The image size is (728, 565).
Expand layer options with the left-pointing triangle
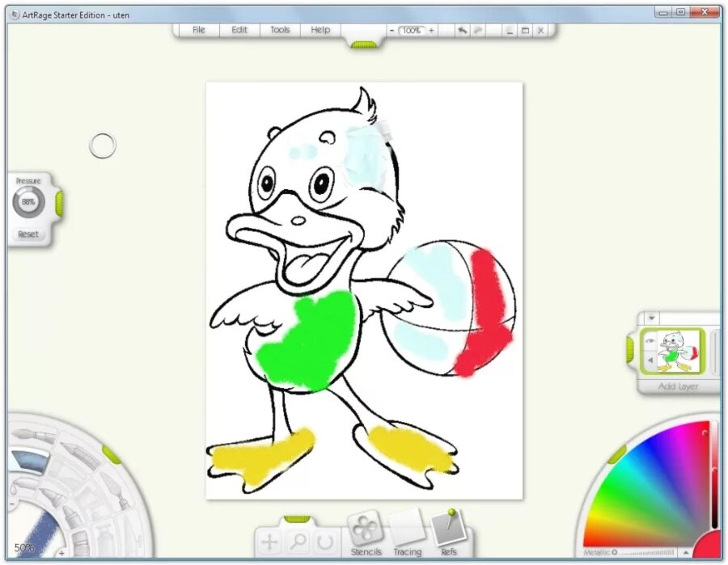[x=650, y=360]
